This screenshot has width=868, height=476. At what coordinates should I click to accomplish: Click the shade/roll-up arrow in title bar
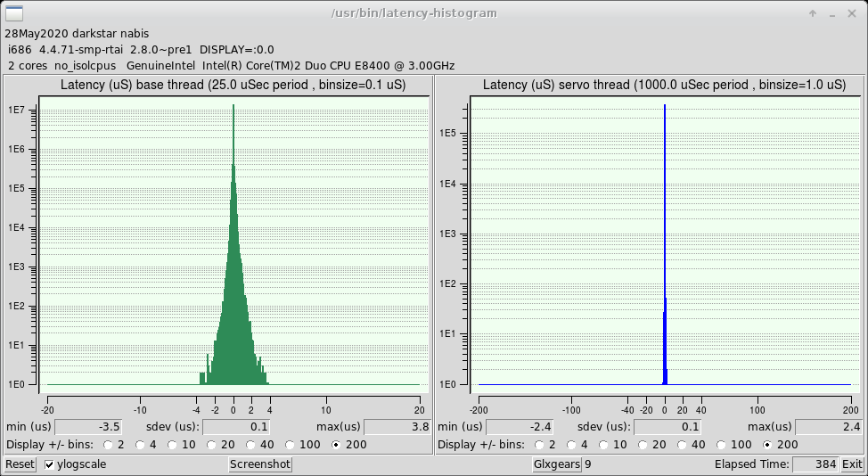[813, 13]
